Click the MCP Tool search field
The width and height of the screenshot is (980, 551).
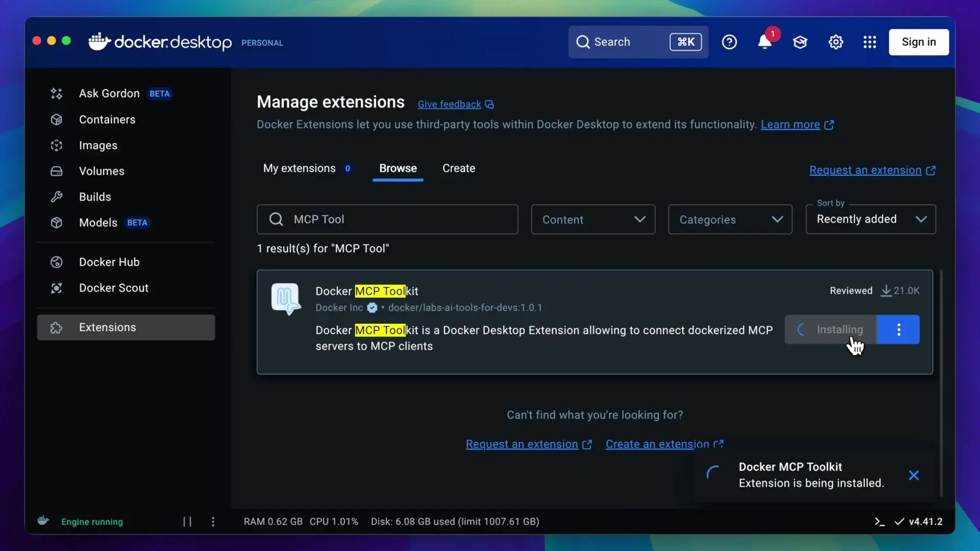coord(387,219)
